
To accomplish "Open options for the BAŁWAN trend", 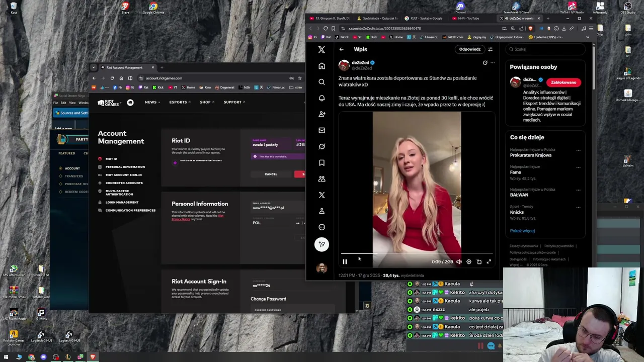I will (578, 190).
